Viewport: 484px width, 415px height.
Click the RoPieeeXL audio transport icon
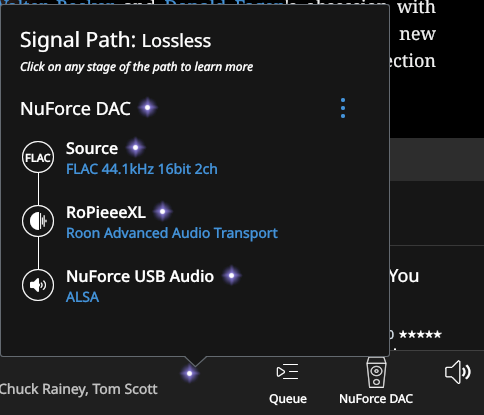38,221
